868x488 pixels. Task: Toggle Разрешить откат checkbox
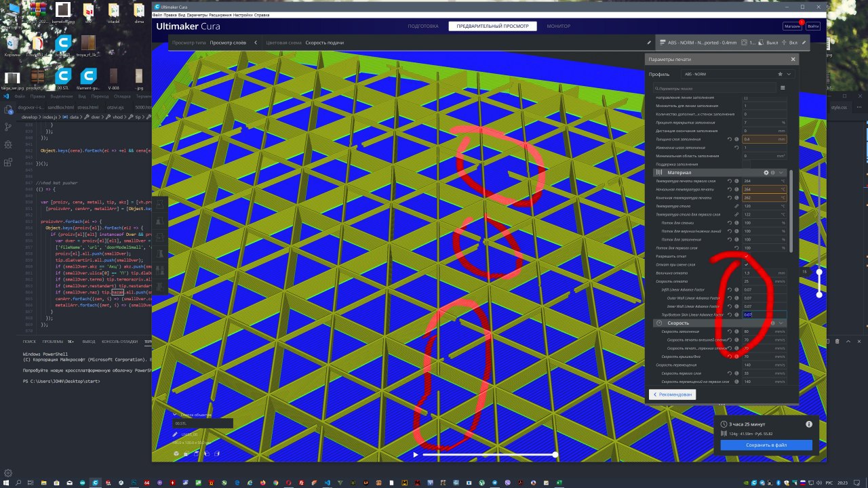point(746,256)
